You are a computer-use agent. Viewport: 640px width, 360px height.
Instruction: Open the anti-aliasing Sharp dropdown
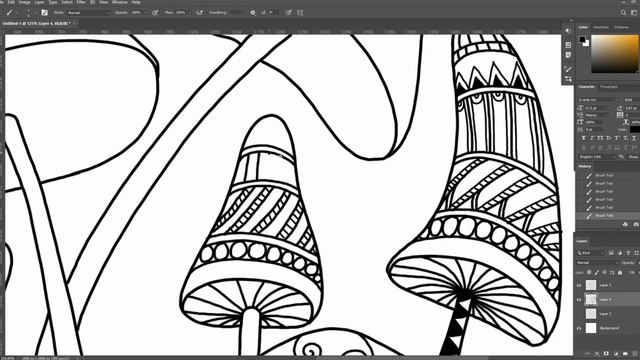pyautogui.click(x=633, y=157)
